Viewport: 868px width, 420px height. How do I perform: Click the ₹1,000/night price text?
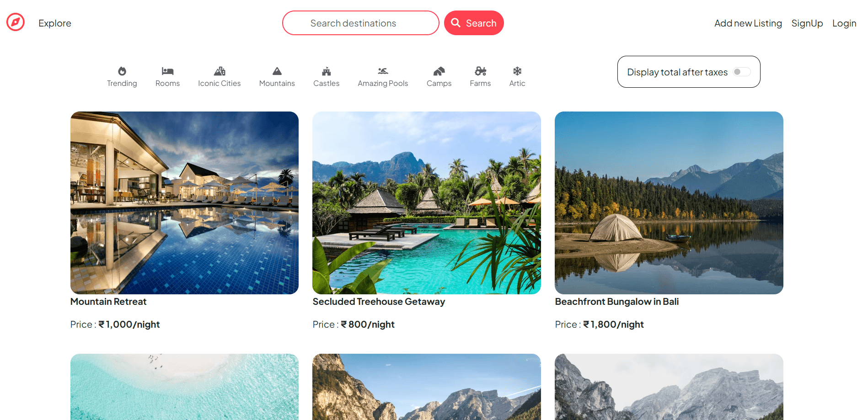coord(129,324)
